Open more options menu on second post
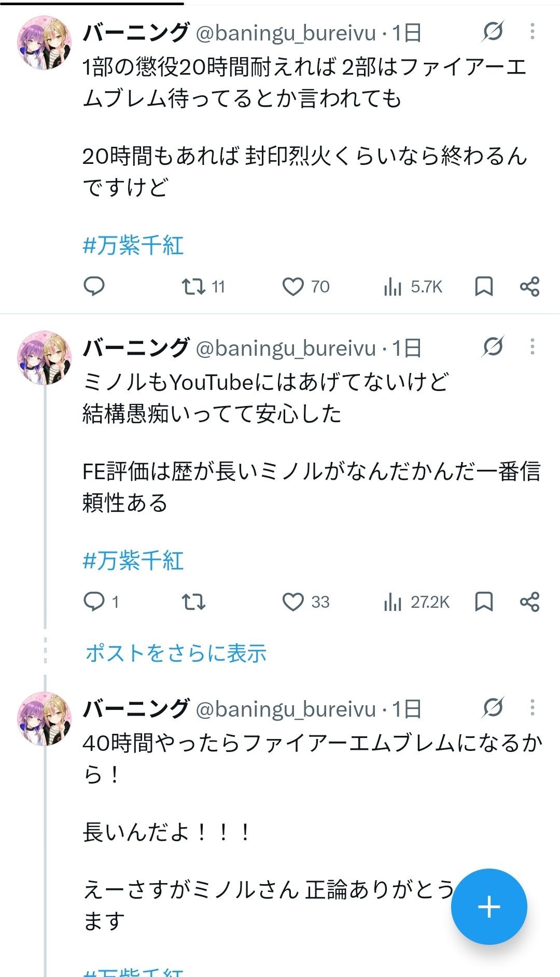The image size is (560, 977). coord(532,347)
